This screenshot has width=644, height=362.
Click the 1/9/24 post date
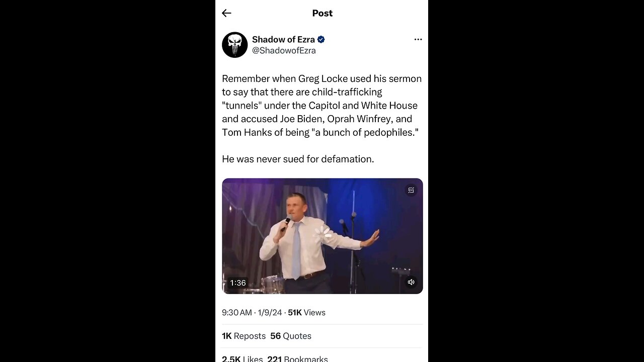270,312
